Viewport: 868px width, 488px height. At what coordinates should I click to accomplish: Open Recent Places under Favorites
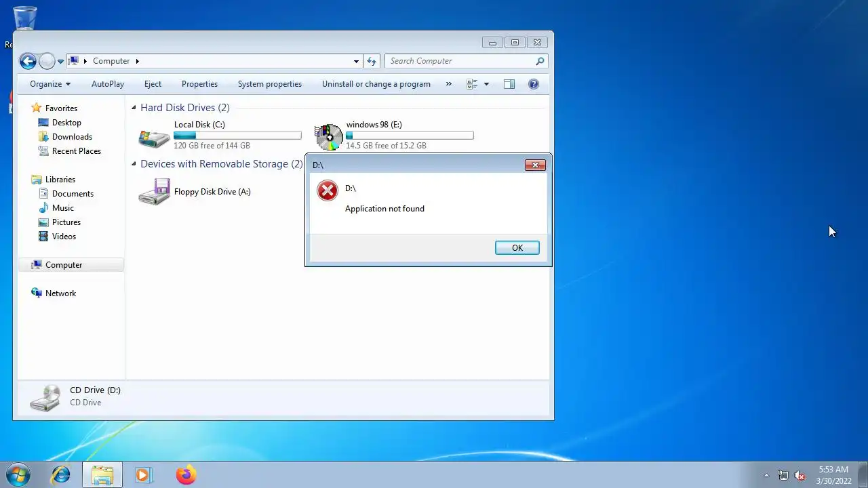(77, 151)
